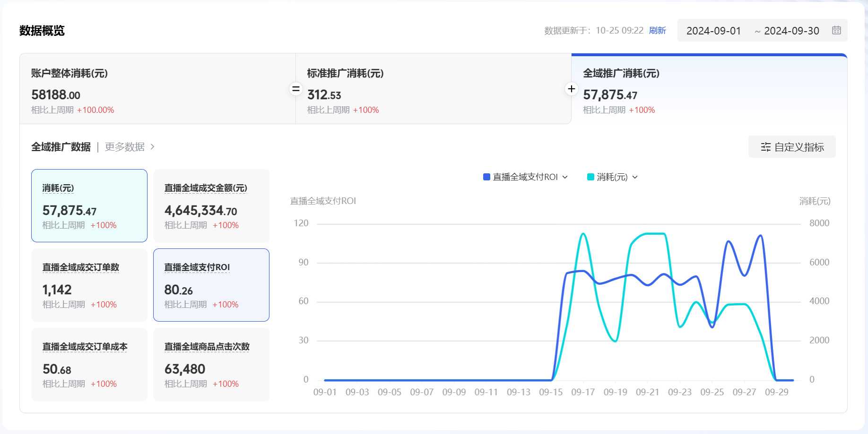Click the 4,645,334.70 value

201,211
